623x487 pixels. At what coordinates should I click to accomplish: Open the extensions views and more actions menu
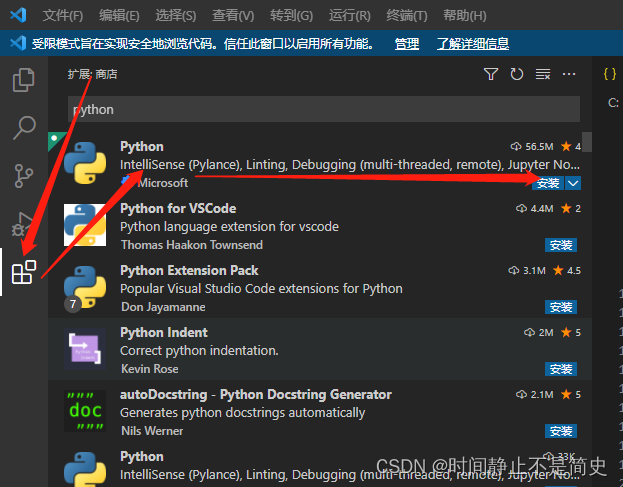[569, 74]
